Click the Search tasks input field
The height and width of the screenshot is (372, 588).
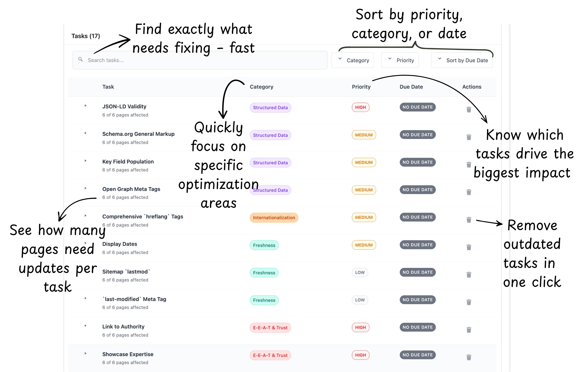[200, 60]
